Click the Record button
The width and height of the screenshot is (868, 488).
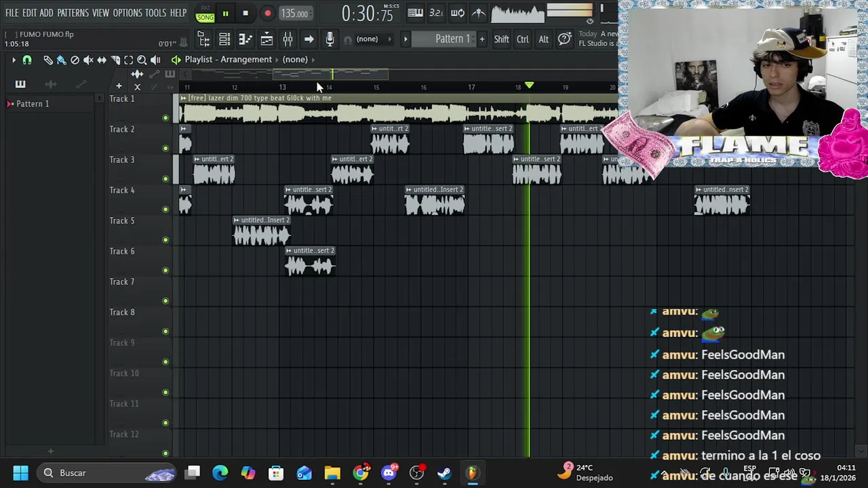point(267,13)
